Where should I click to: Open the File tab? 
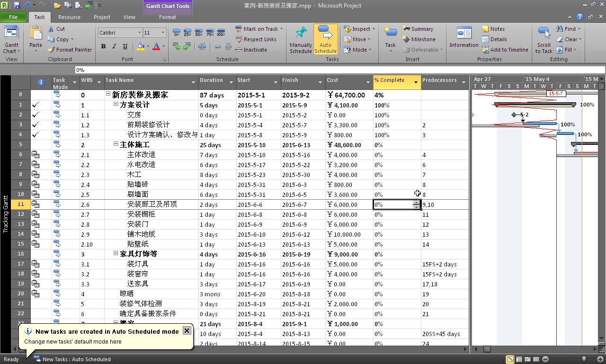click(13, 17)
